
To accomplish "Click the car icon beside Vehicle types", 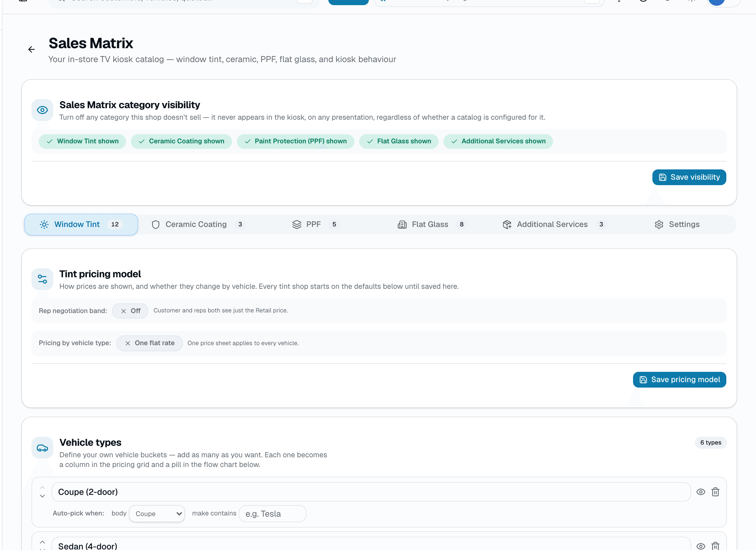I will tap(42, 448).
